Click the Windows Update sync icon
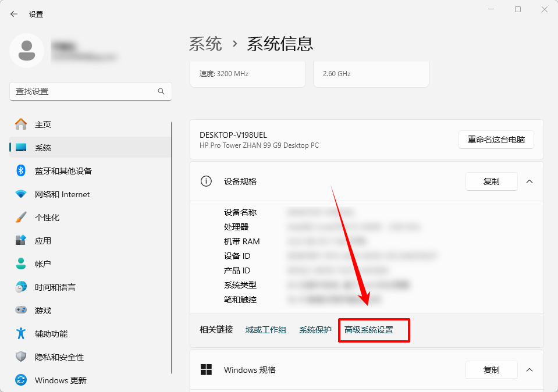Screen dimensions: 558x392 (21, 380)
